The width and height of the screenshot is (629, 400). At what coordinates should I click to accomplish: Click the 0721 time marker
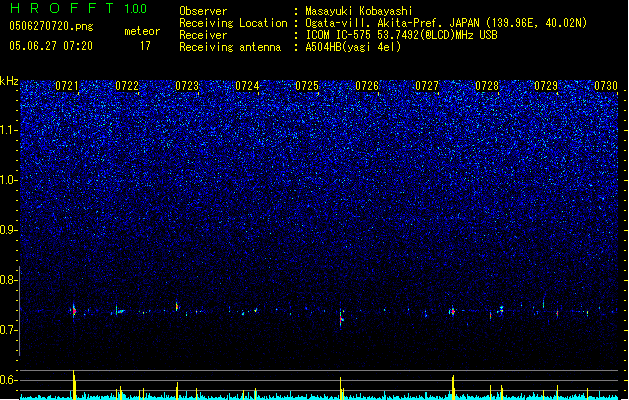point(67,86)
